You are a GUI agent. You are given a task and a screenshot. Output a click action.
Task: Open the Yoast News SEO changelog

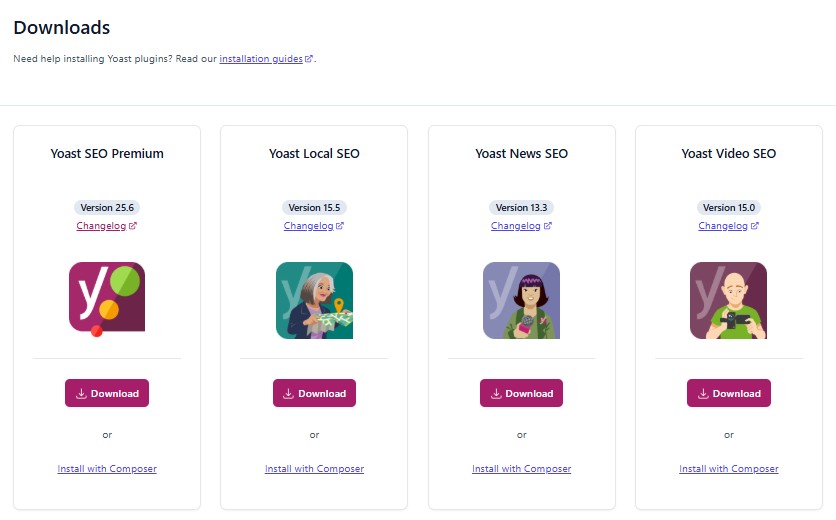point(516,226)
